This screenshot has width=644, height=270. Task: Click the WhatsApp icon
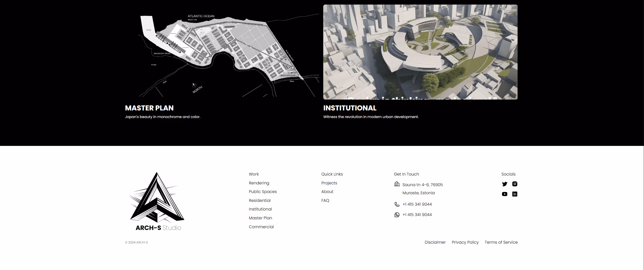[397, 215]
